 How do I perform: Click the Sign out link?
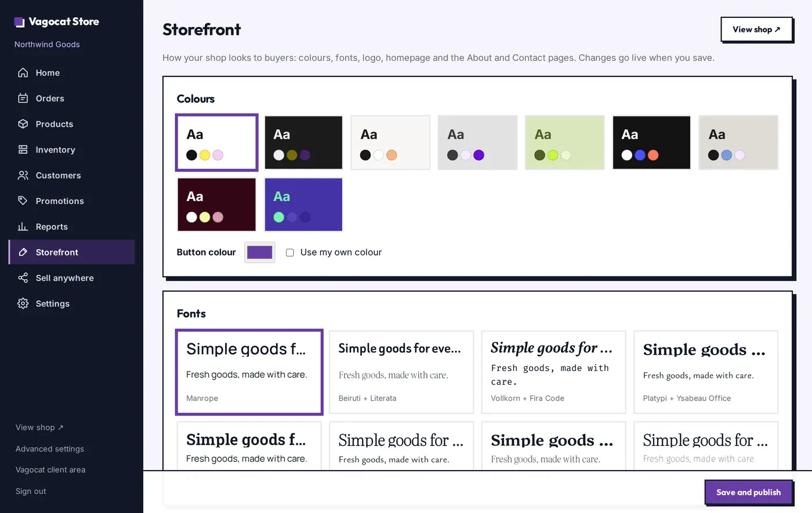(x=31, y=491)
